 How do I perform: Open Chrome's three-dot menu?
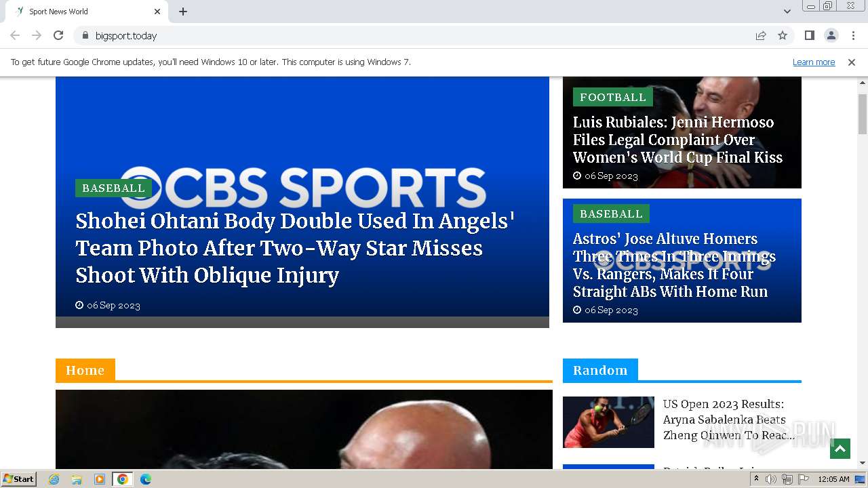click(853, 35)
